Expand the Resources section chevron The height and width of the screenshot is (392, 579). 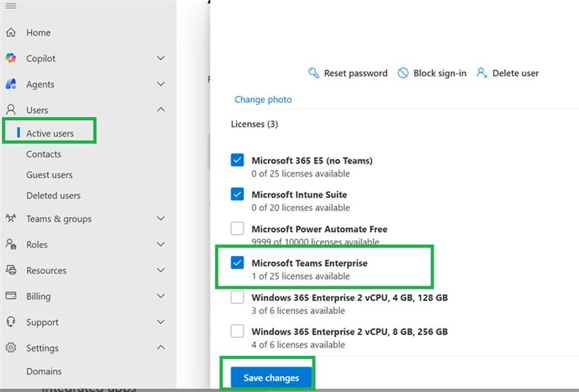[x=161, y=270]
